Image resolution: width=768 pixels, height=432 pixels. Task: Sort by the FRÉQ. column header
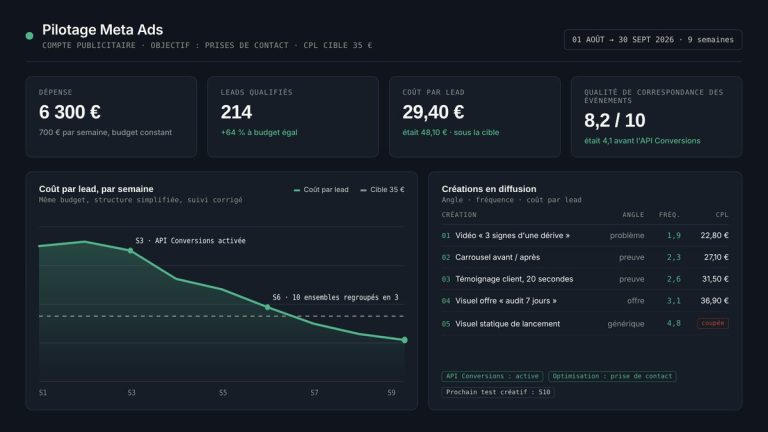tap(670, 215)
